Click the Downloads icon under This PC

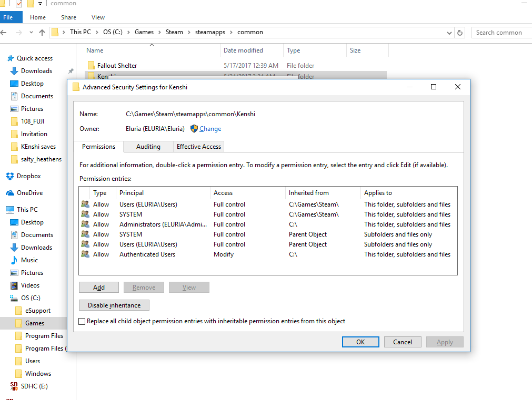pos(14,248)
